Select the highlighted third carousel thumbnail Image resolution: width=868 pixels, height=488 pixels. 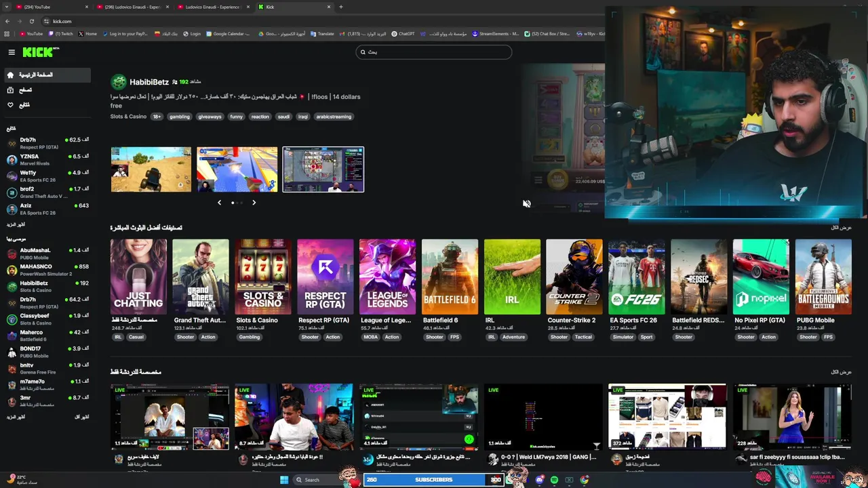coord(323,169)
